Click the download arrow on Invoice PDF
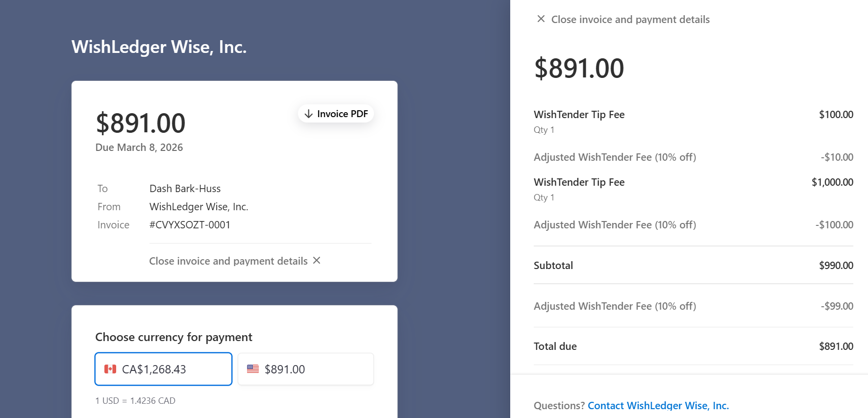Image resolution: width=868 pixels, height=418 pixels. coord(308,114)
